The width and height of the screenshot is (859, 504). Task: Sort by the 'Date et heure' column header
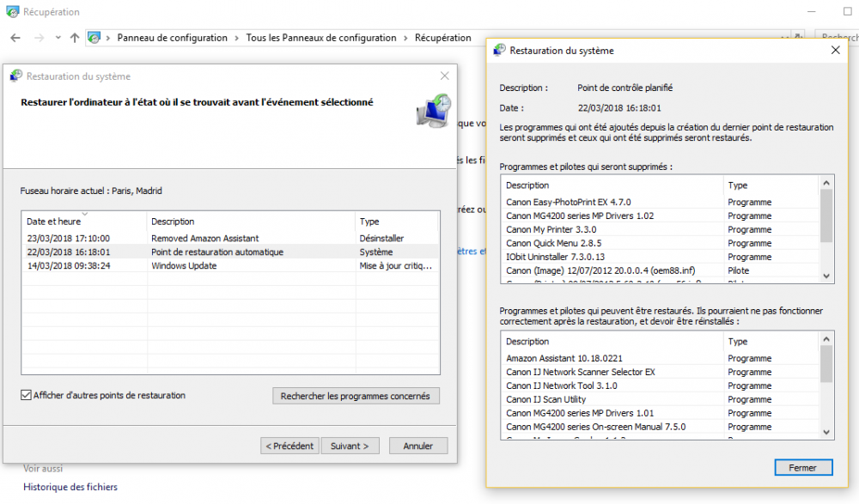(x=53, y=222)
